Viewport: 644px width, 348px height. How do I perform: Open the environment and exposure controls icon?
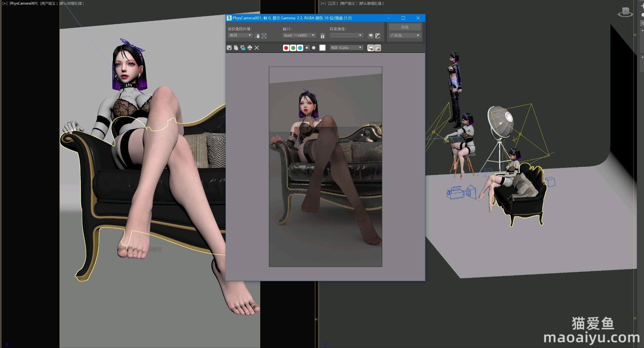point(378,35)
